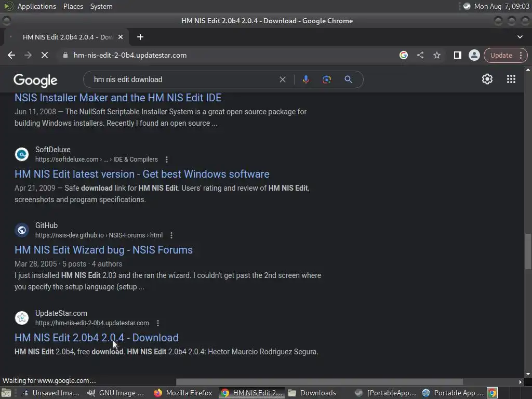Click the UpdateStar.com result favicon
The width and height of the screenshot is (532, 399).
click(22, 318)
